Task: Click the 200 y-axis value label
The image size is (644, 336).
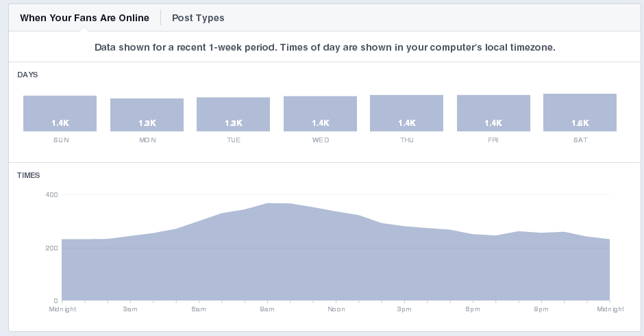Action: tap(51, 248)
